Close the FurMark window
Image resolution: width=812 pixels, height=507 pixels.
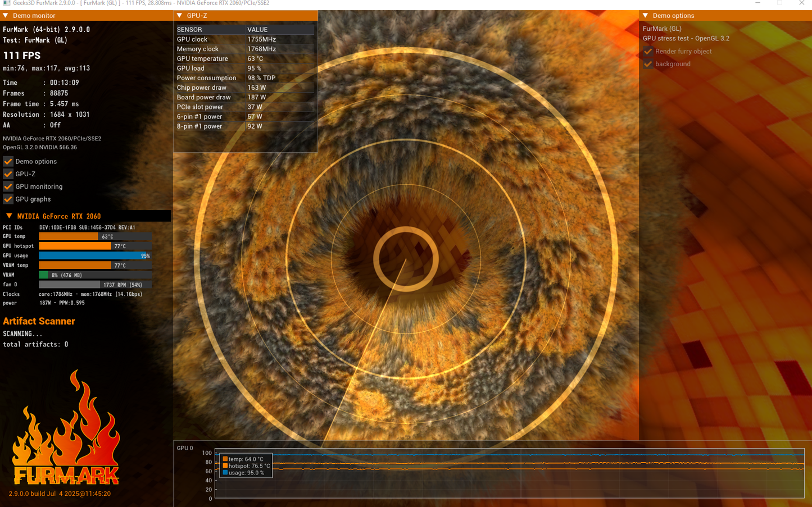coord(801,3)
